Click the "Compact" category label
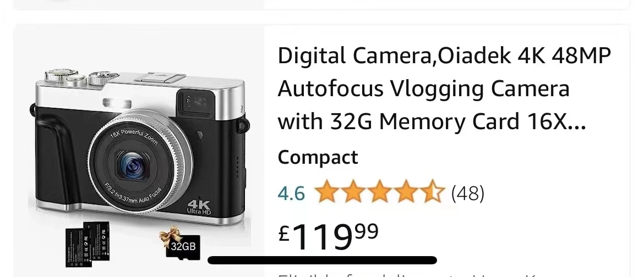Image resolution: width=644 pixels, height=277 pixels. click(x=318, y=157)
